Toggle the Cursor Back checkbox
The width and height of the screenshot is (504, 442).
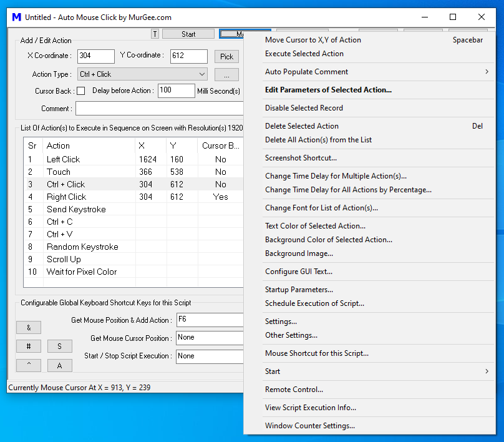coord(81,91)
